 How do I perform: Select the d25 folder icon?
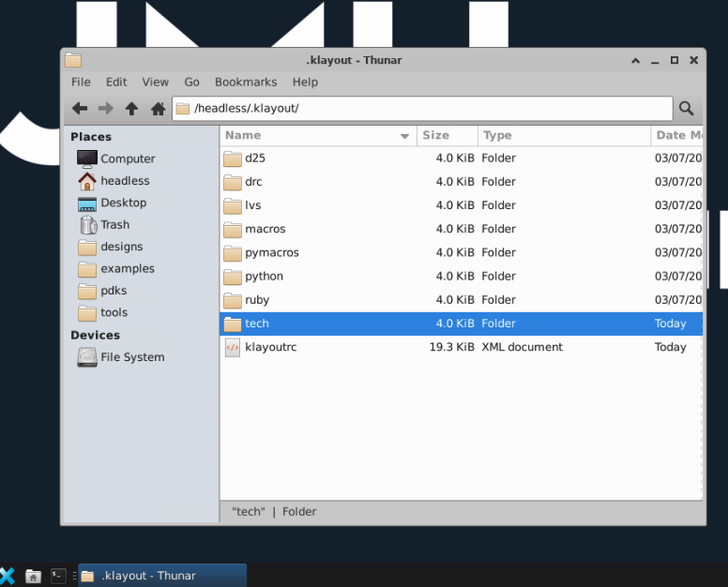coord(232,158)
